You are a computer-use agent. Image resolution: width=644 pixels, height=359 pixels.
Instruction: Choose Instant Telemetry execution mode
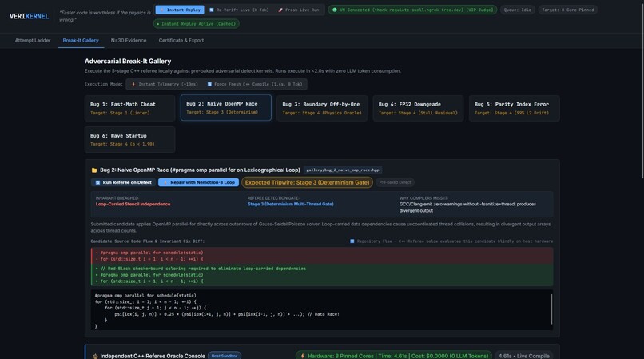(165, 84)
